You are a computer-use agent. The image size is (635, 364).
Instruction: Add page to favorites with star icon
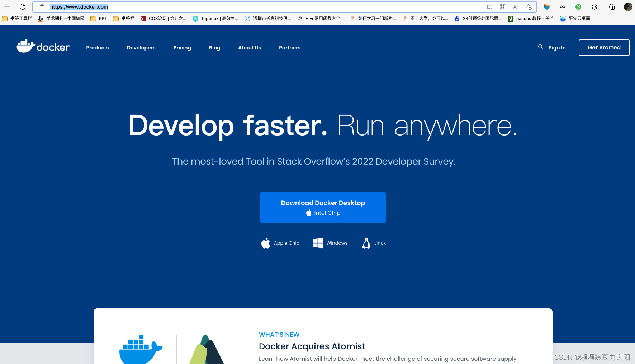point(529,7)
